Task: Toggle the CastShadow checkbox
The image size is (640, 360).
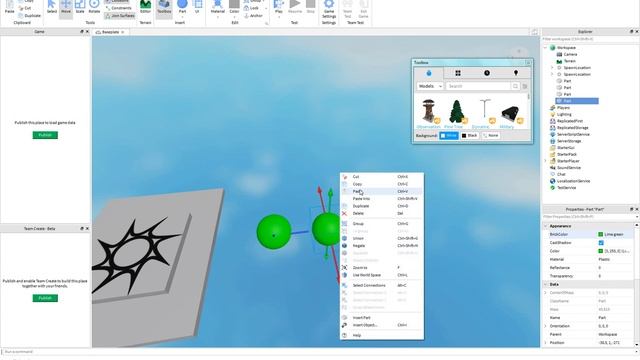Action: (601, 243)
